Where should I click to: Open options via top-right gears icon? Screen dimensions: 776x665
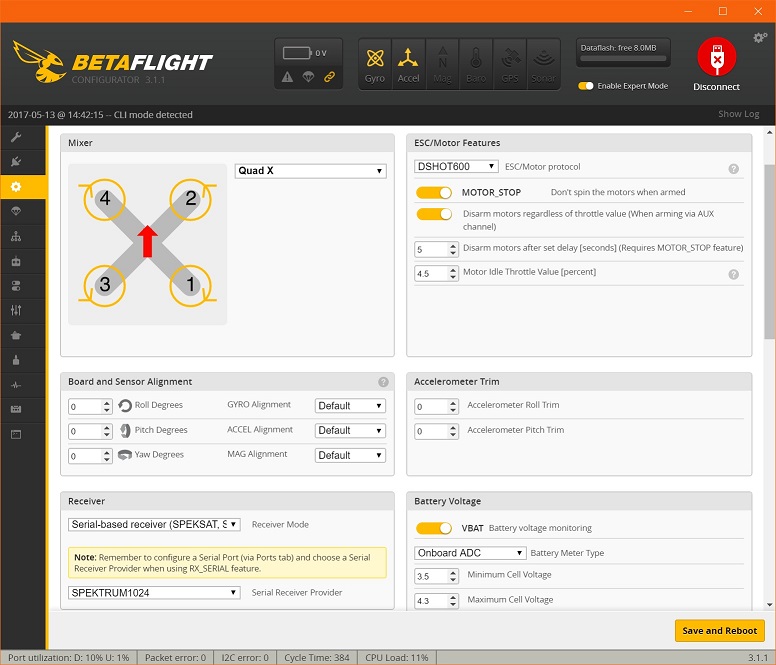pyautogui.click(x=760, y=38)
